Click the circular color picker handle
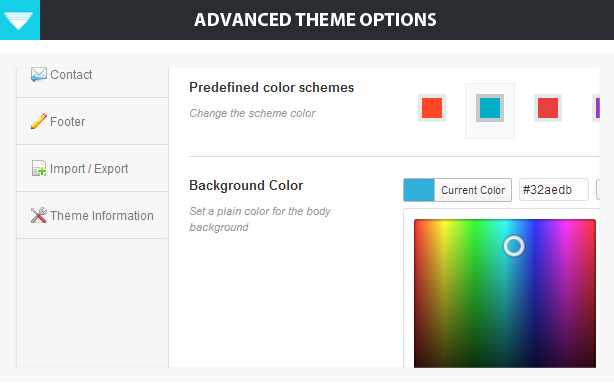Image resolution: width=614 pixels, height=384 pixels. pos(514,246)
